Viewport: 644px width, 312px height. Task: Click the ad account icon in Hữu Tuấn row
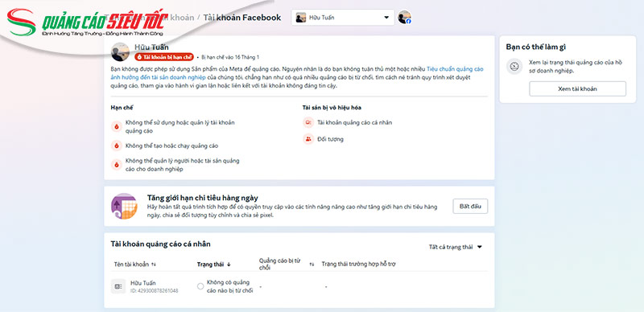tap(118, 286)
